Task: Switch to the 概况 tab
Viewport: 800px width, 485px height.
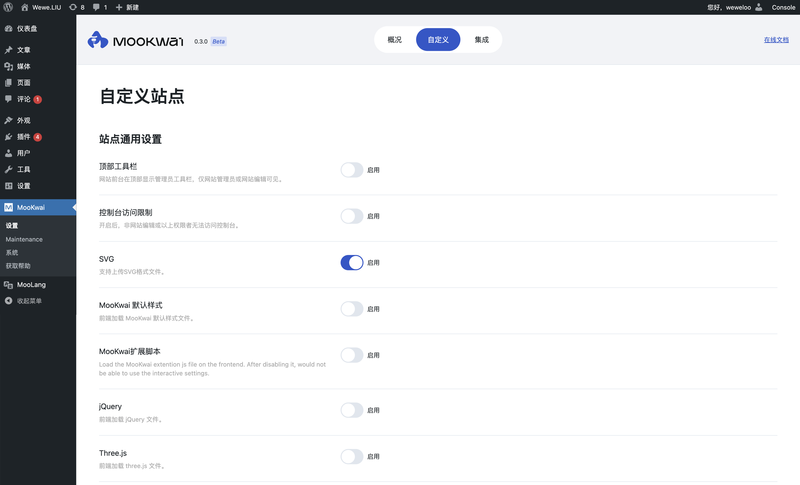Action: (394, 40)
